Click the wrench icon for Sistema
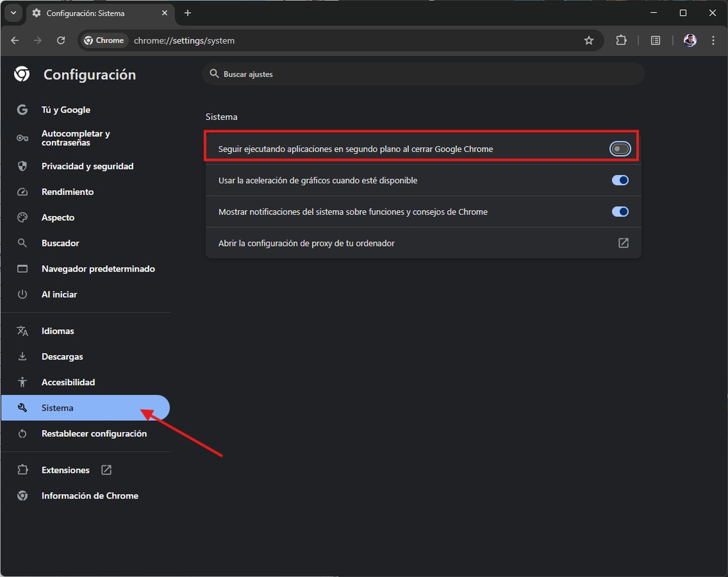This screenshot has height=577, width=728. [x=22, y=408]
